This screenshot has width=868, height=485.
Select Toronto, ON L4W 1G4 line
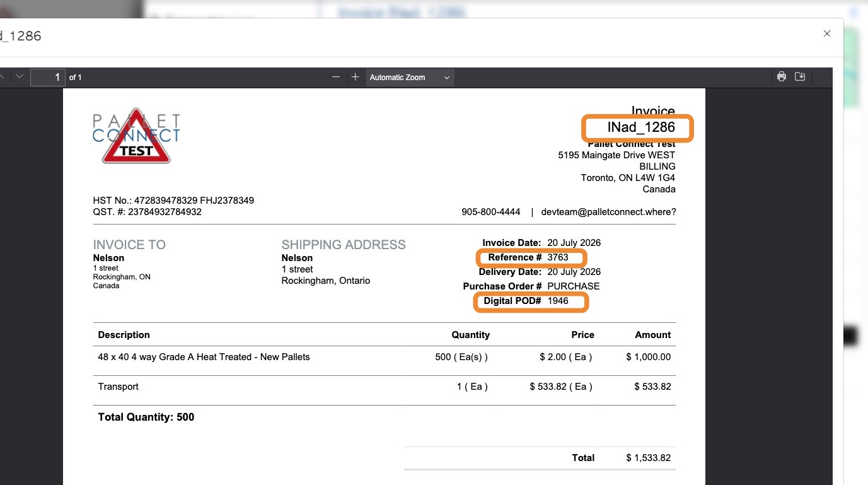click(x=628, y=178)
